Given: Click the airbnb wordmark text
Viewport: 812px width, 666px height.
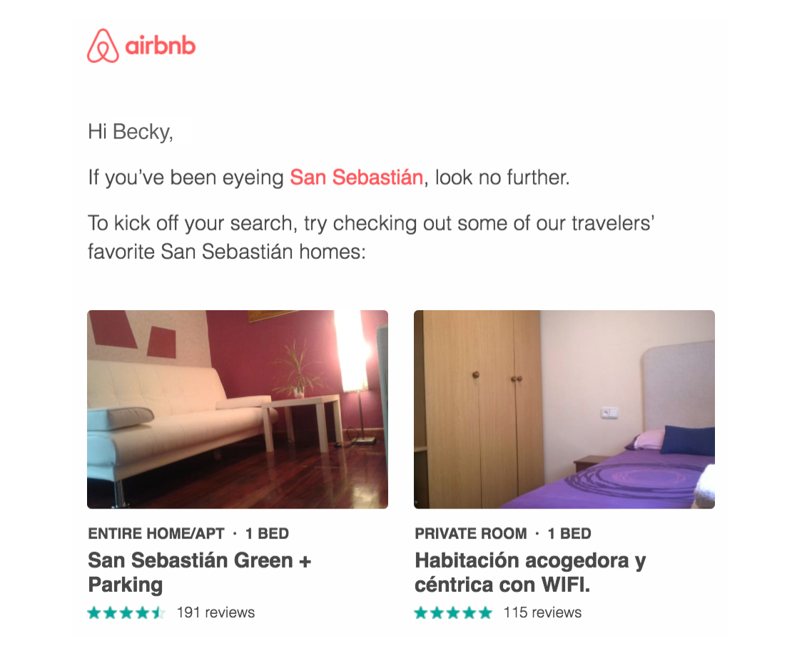Looking at the screenshot, I should click(x=160, y=47).
